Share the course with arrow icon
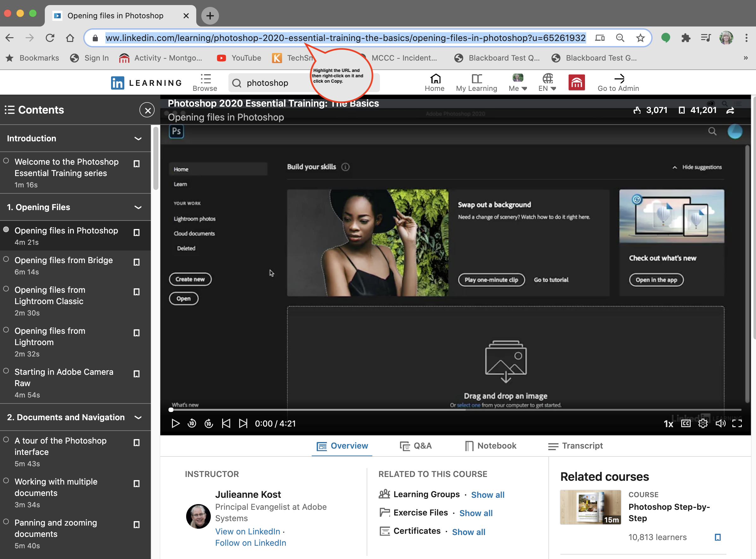756x559 pixels. pyautogui.click(x=730, y=110)
